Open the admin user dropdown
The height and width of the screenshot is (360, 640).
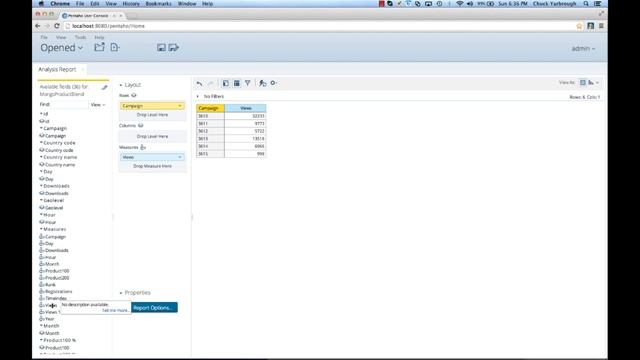point(583,49)
